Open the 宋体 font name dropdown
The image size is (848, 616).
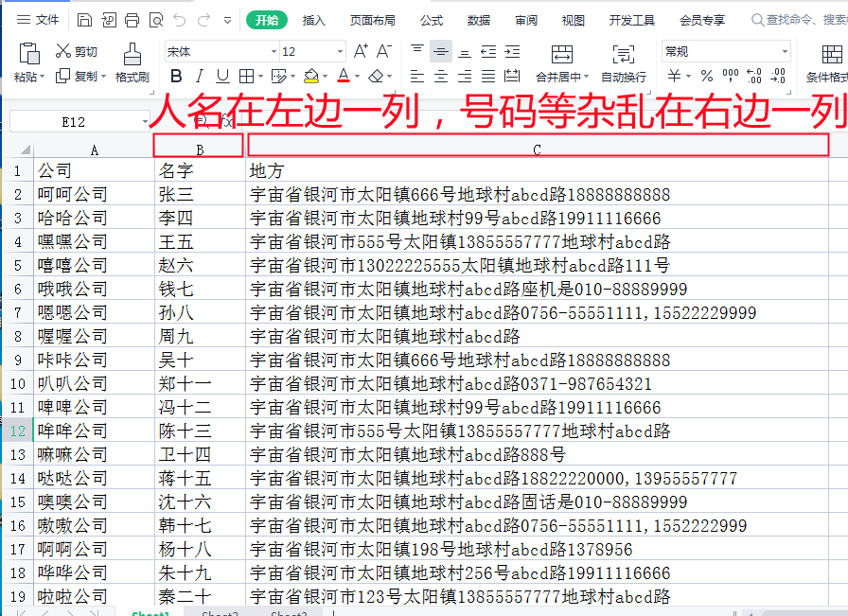tap(272, 49)
